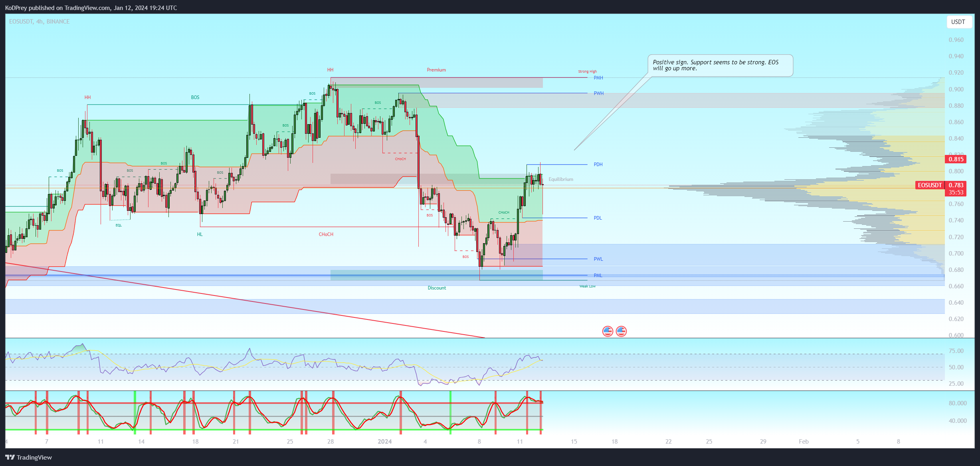The height and width of the screenshot is (466, 980).
Task: Click the Weak Low label
Action: (587, 286)
